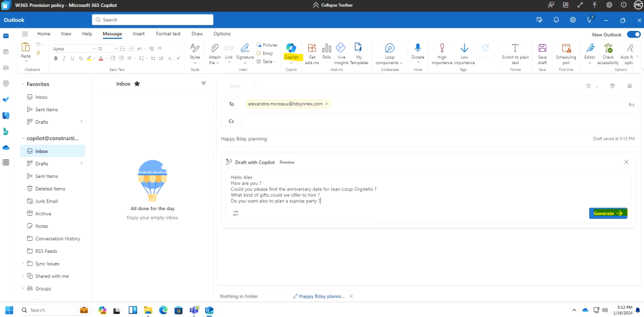Click the Generate button

click(608, 213)
